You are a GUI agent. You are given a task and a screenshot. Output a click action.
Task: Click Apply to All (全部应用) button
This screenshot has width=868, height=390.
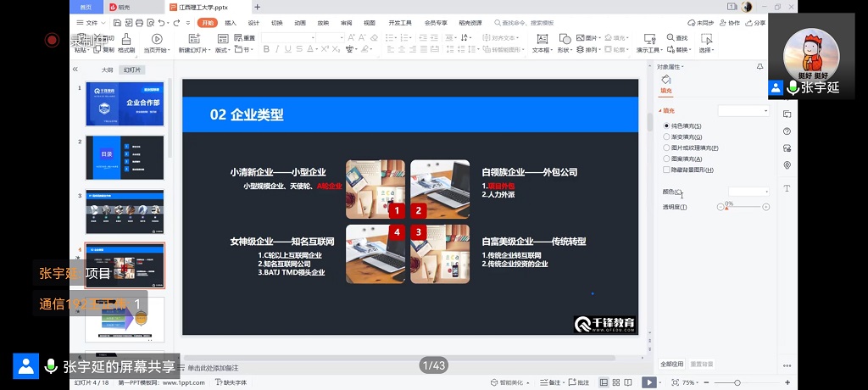[672, 364]
